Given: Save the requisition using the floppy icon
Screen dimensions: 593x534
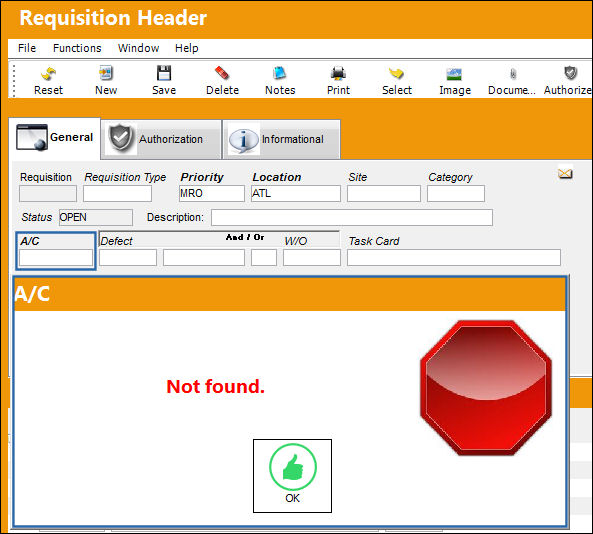Looking at the screenshot, I should point(164,73).
